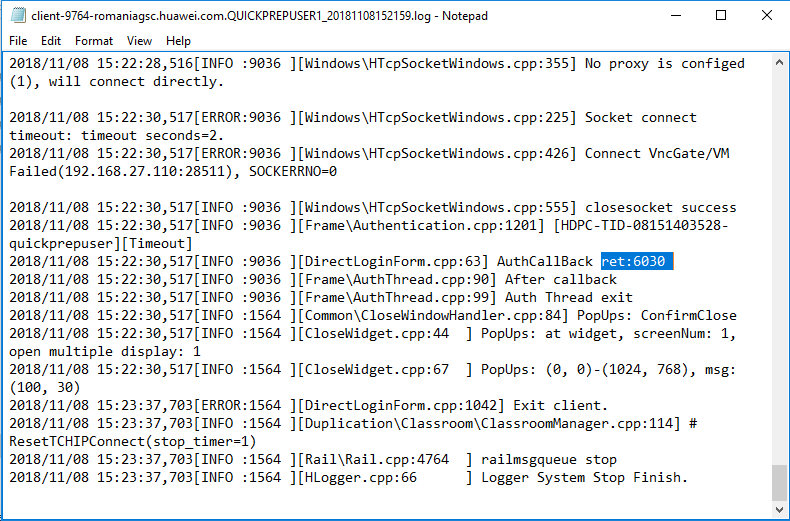Screen dimensions: 790x521
Task: Click the text "AuthCallBack"
Action: click(x=545, y=262)
